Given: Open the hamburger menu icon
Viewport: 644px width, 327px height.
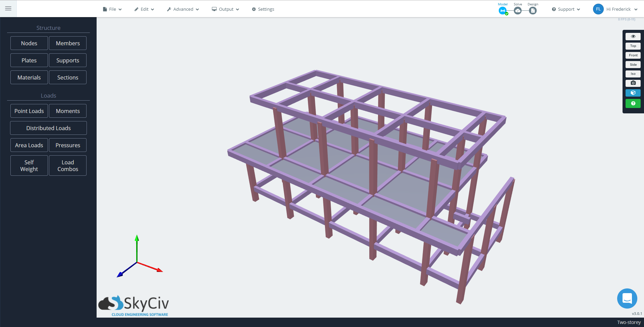Looking at the screenshot, I should [8, 8].
